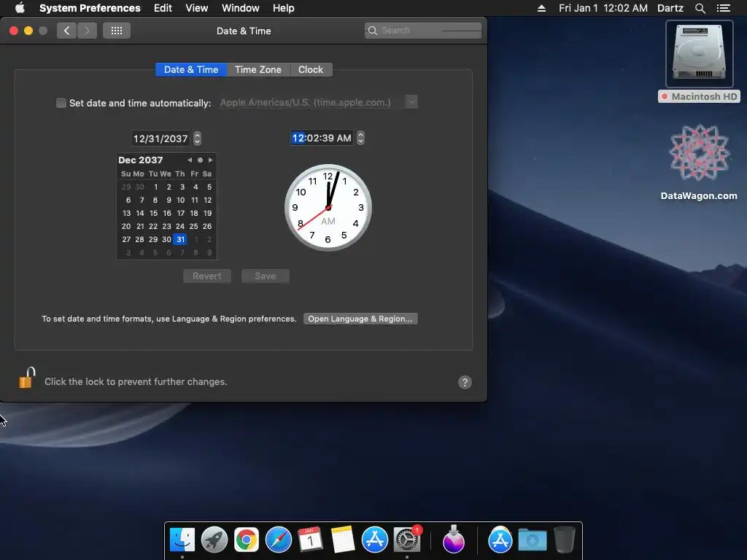The height and width of the screenshot is (560, 747).
Task: Click Open Language & Region button
Action: [x=360, y=319]
